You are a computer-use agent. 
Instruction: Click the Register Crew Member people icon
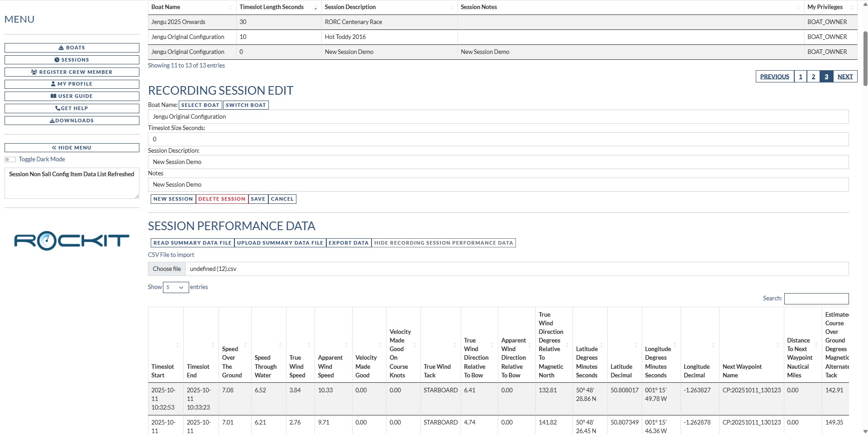[x=34, y=72]
